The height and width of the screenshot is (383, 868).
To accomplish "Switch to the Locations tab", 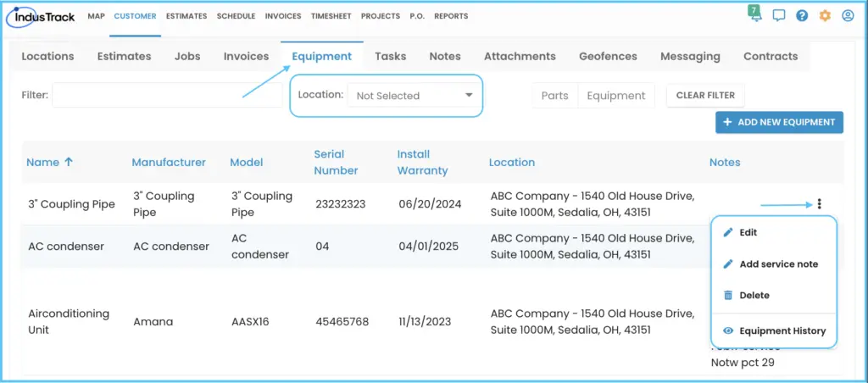I will point(47,56).
